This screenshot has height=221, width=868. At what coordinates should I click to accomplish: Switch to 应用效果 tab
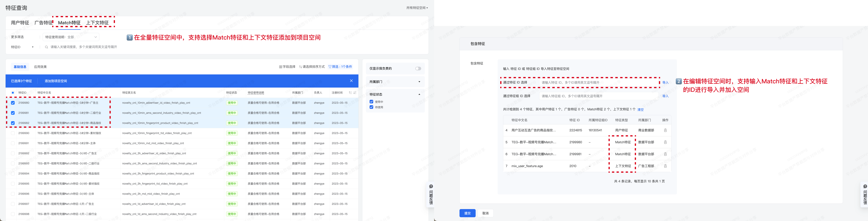click(40, 67)
